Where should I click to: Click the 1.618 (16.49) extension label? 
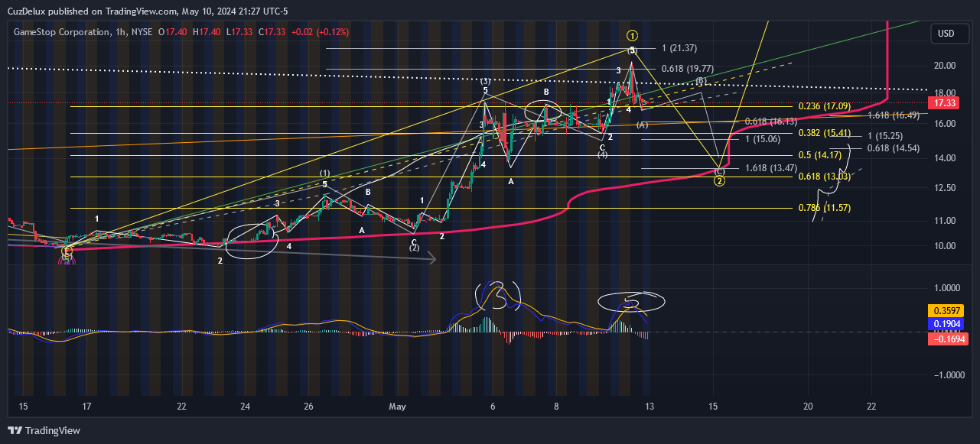coord(895,115)
